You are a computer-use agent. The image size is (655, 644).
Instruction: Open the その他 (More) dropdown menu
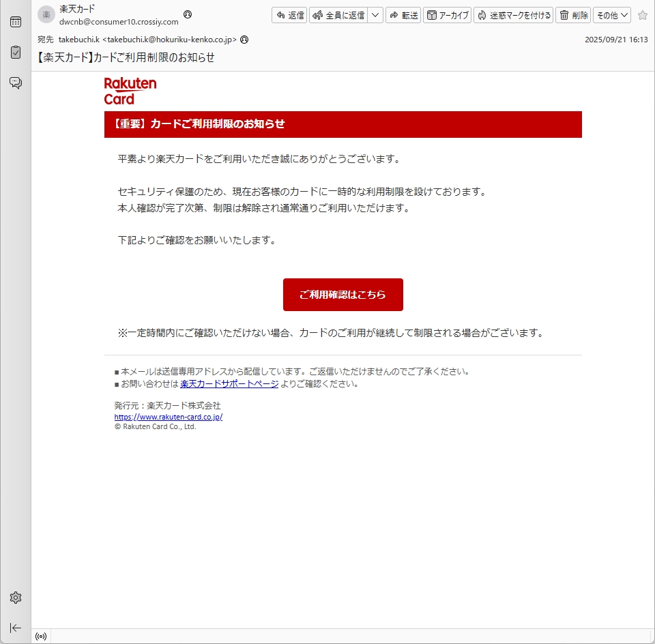point(612,15)
